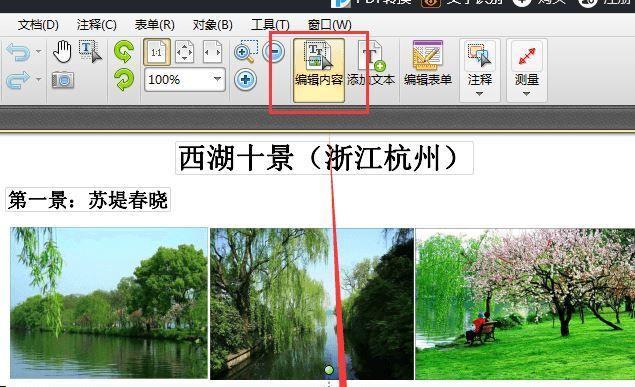The image size is (635, 387).
Task: Toggle the 1:1 actual size view
Action: point(157,52)
